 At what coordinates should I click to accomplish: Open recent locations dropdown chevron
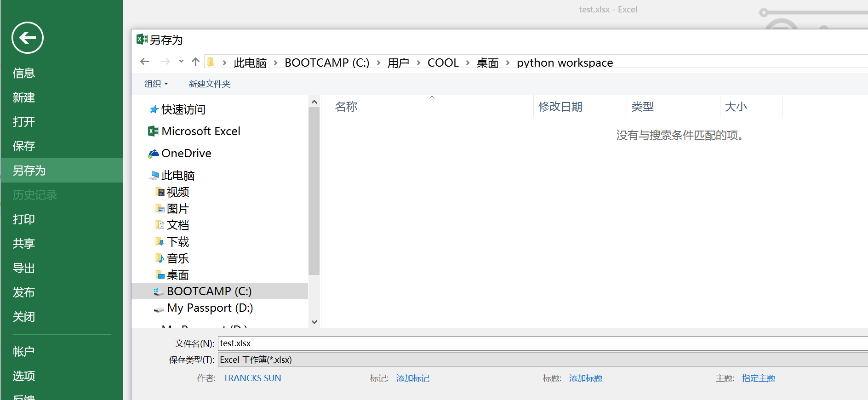(x=181, y=62)
